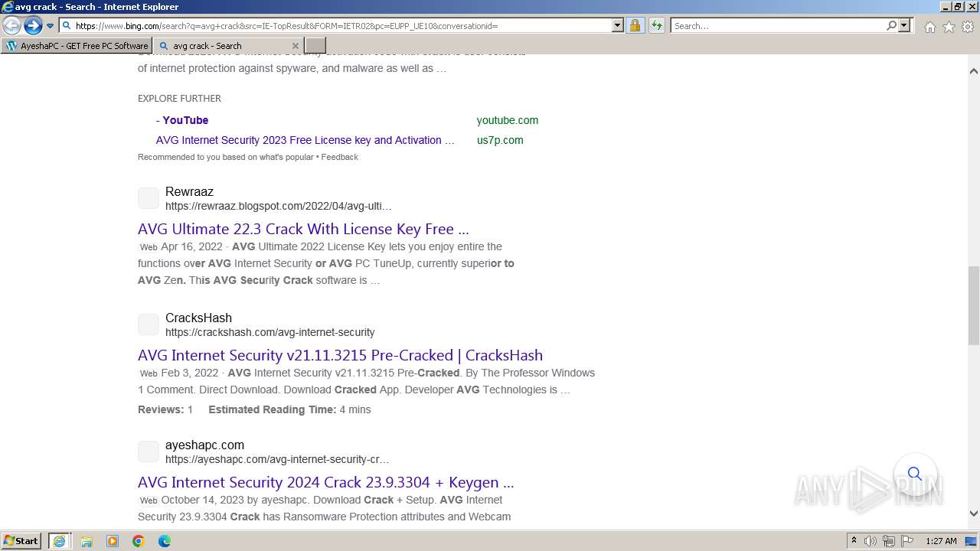Image resolution: width=980 pixels, height=551 pixels.
Task: Open AVG Internet Security 2023 Free License key link
Action: tap(305, 140)
